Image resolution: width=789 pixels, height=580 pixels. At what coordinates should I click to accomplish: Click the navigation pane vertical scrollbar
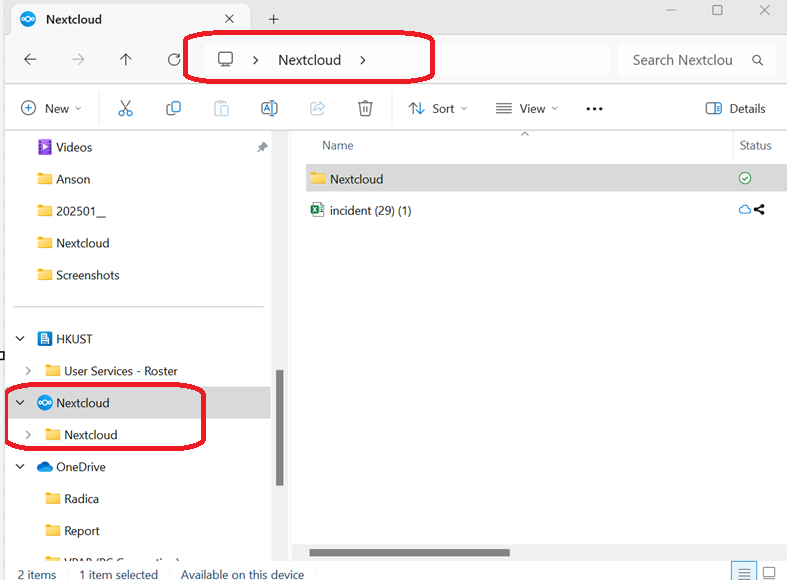coord(280,428)
